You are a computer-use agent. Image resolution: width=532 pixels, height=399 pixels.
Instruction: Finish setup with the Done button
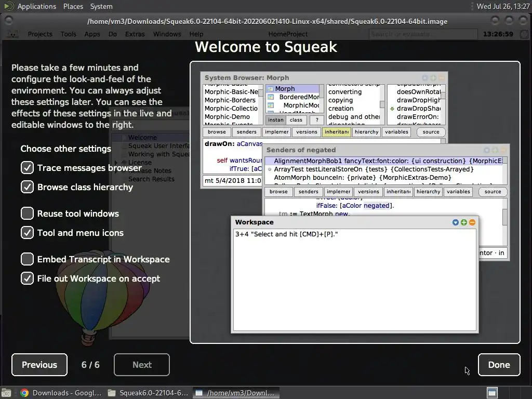tap(499, 365)
